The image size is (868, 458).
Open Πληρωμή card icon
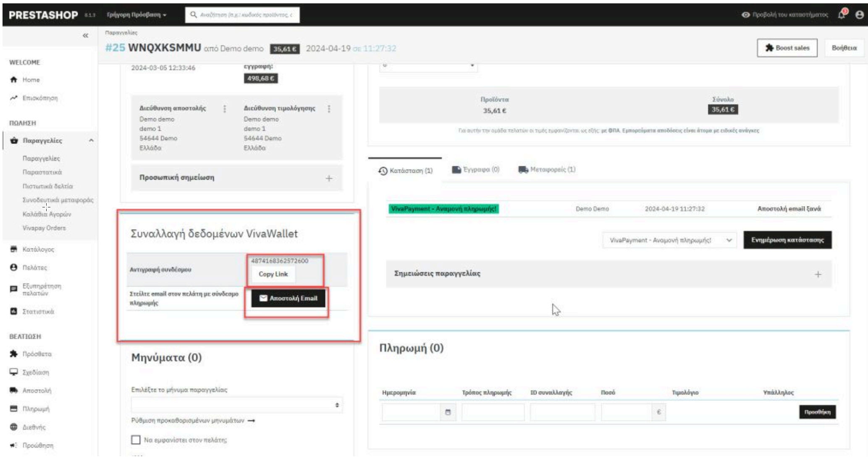[14, 409]
